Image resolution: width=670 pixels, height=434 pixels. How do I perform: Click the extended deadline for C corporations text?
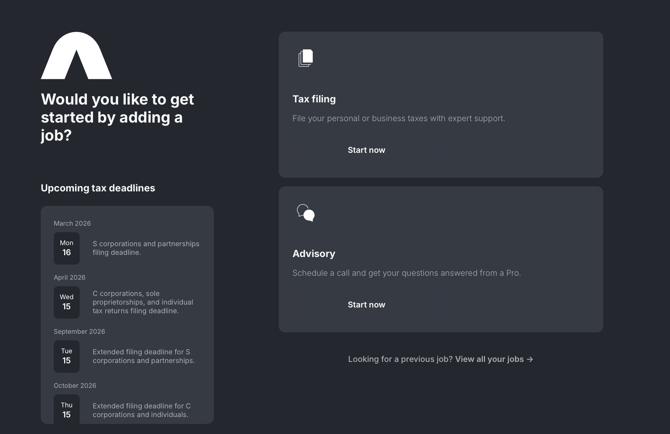[x=141, y=410]
